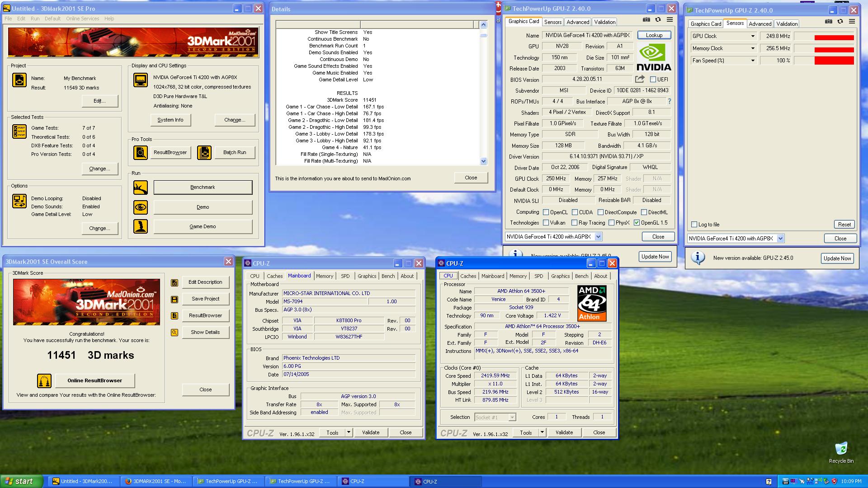Viewport: 868px width, 488px height.
Task: Click the BIOS share/export icon in GPU-Z
Action: click(640, 79)
